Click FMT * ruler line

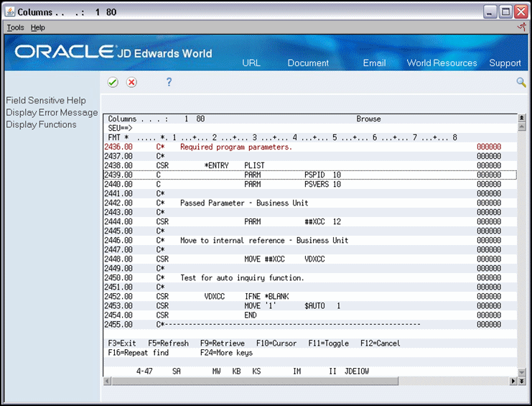pos(282,137)
